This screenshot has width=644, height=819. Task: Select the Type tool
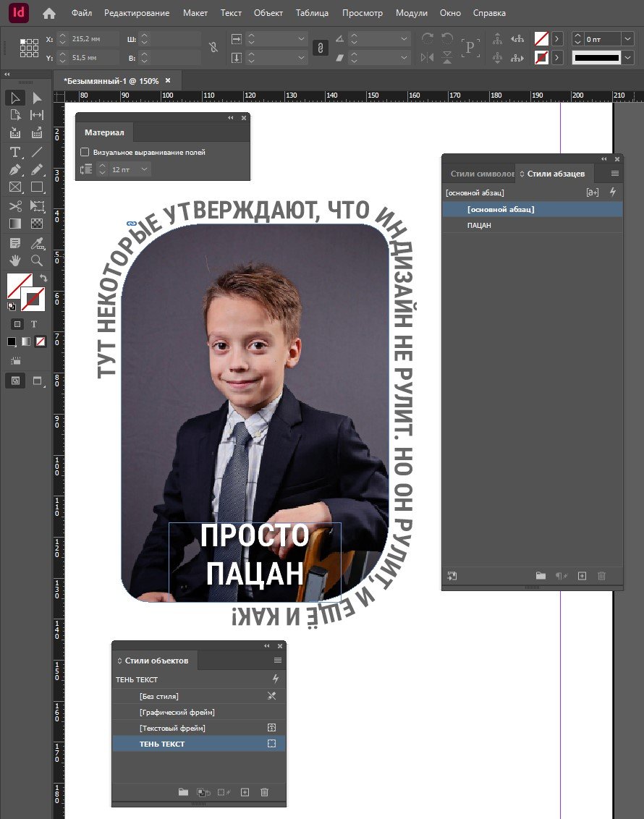click(x=15, y=152)
